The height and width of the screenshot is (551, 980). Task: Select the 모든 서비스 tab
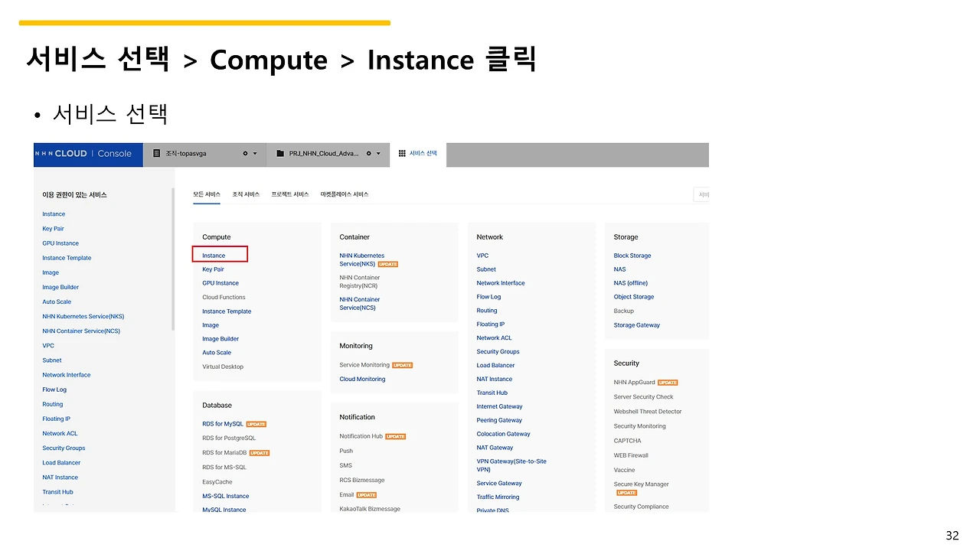coord(207,194)
